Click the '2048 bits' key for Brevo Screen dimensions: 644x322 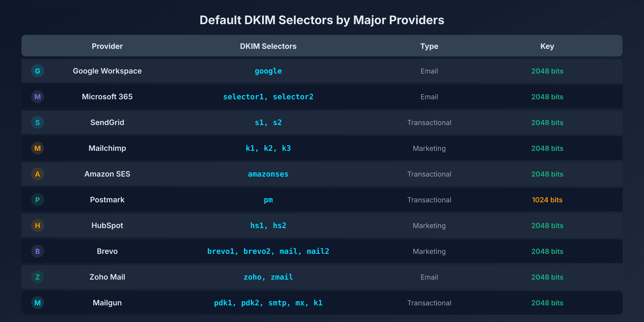point(547,252)
